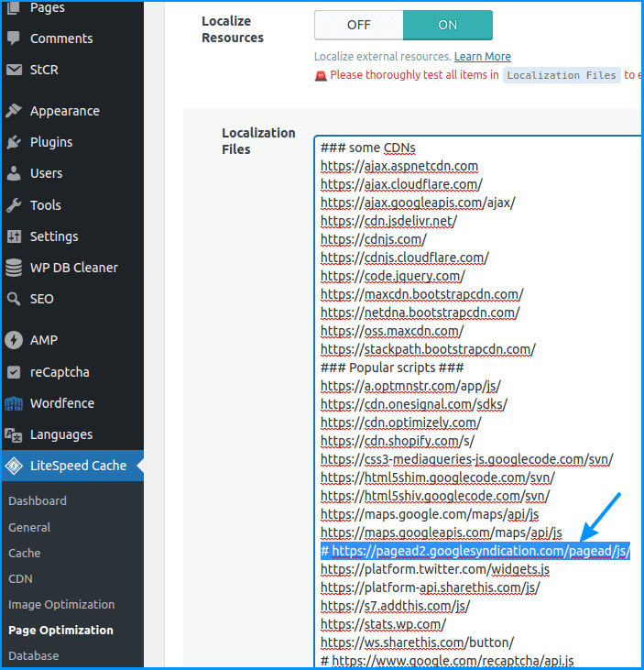This screenshot has width=644, height=670.
Task: Go to Image Optimization submenu
Action: click(61, 605)
